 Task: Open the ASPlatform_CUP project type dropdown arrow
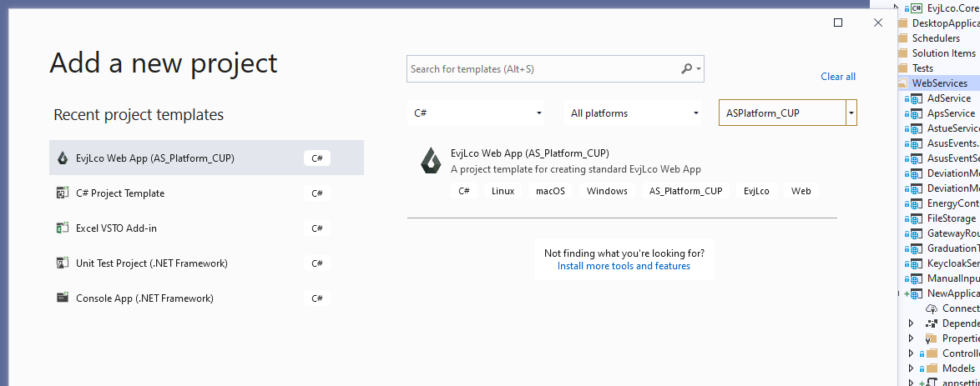coord(851,113)
